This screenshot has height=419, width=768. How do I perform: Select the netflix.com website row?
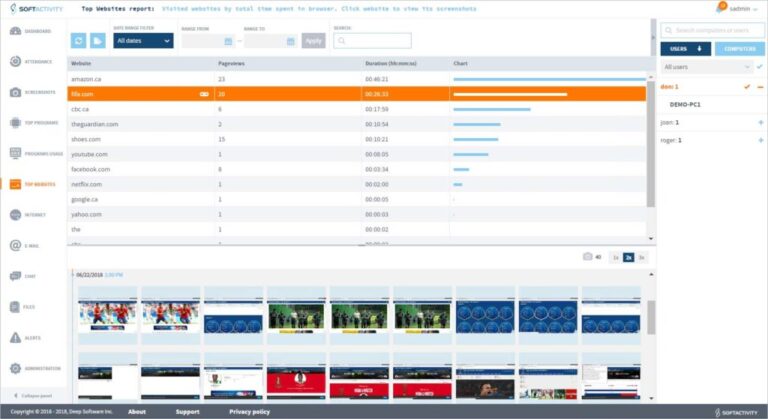pos(357,184)
